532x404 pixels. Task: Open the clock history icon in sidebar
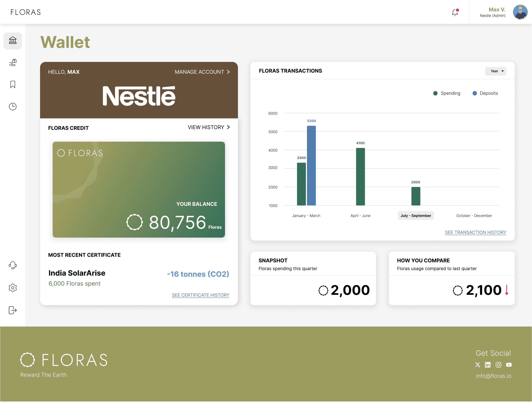[x=13, y=107]
